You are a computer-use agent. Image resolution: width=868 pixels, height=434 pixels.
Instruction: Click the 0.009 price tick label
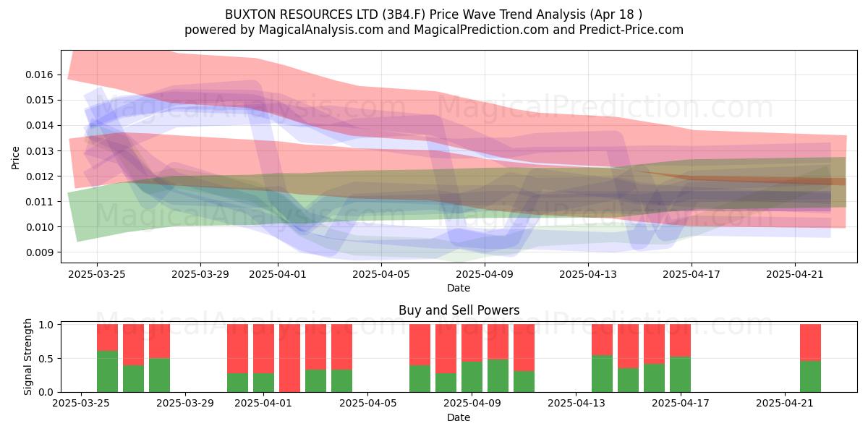(x=40, y=252)
